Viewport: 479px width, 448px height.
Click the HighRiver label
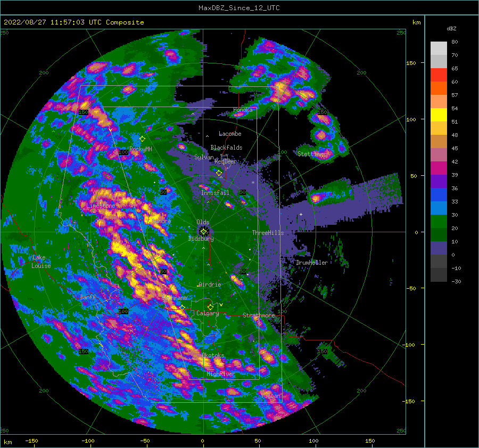tap(221, 374)
